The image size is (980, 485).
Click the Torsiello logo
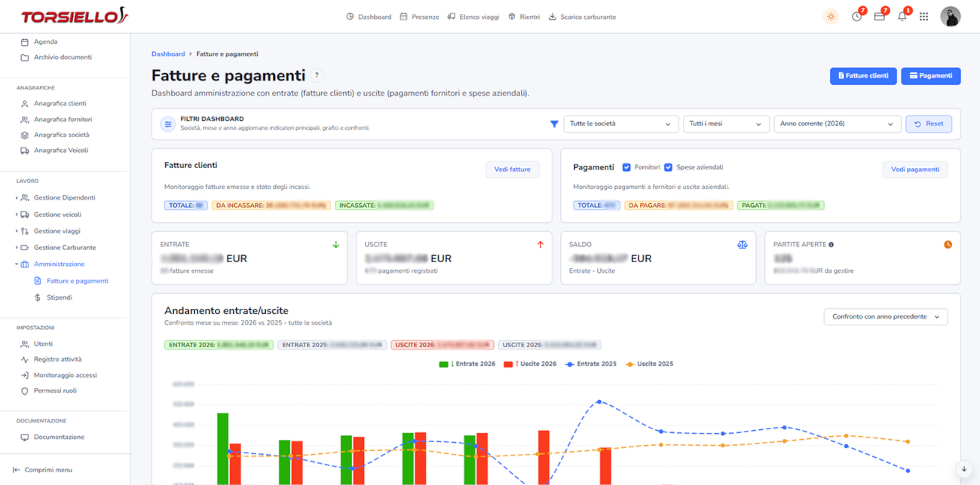[74, 16]
